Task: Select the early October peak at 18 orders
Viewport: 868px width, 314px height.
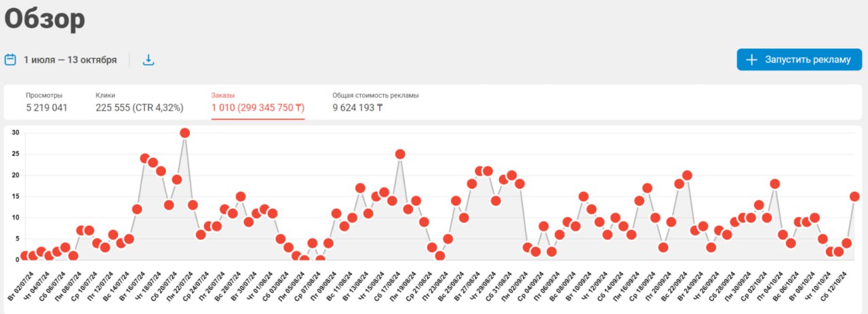Action: click(x=774, y=184)
